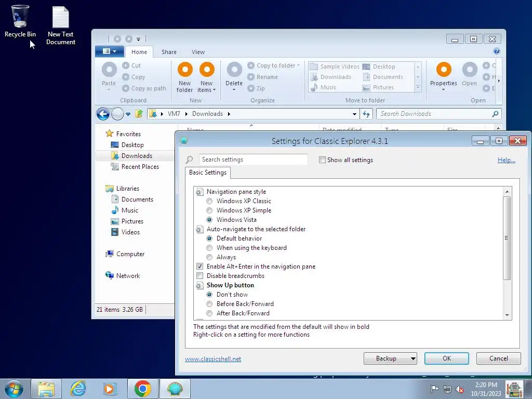Open the Help... link
This screenshot has width=532, height=399.
(506, 160)
